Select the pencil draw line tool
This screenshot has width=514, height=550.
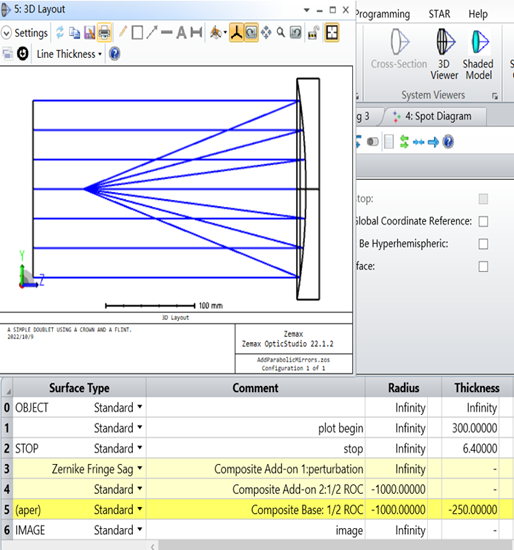(122, 32)
